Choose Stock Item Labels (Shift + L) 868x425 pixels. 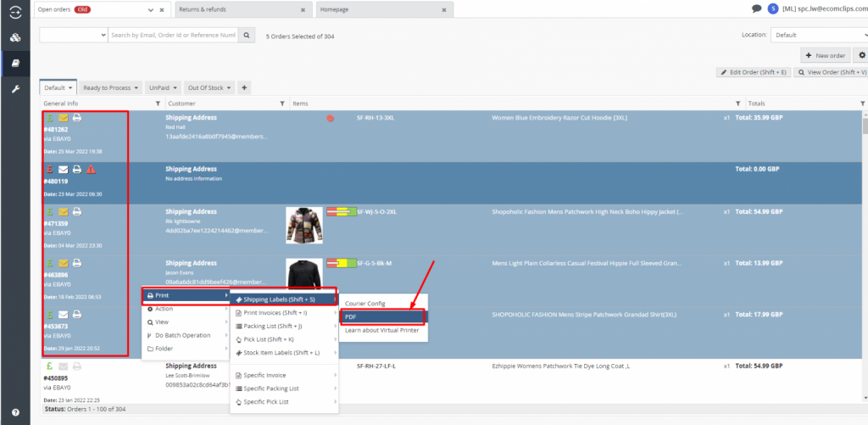click(283, 352)
